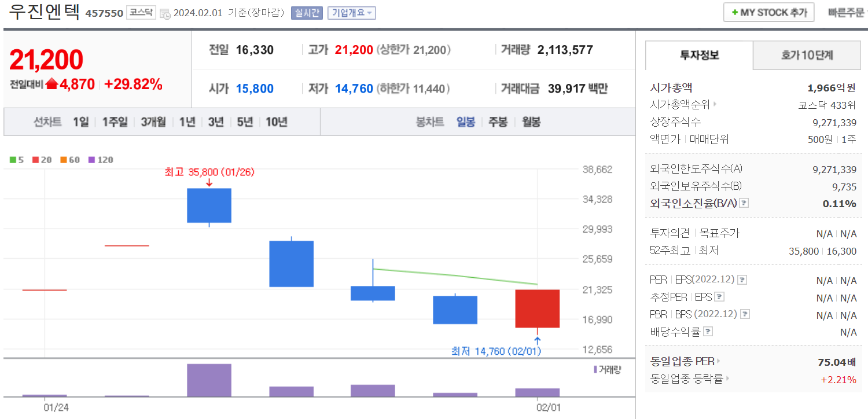Screen dimensions: 868x419
Task: Click the 코스닥 market badge
Action: click(x=141, y=12)
